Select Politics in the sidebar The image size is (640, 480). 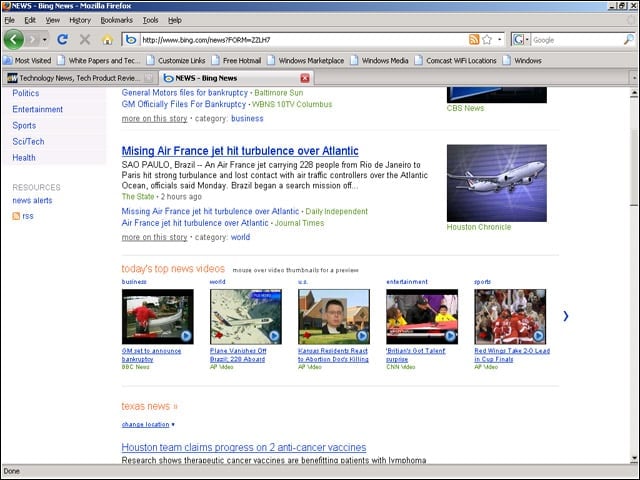(26, 93)
